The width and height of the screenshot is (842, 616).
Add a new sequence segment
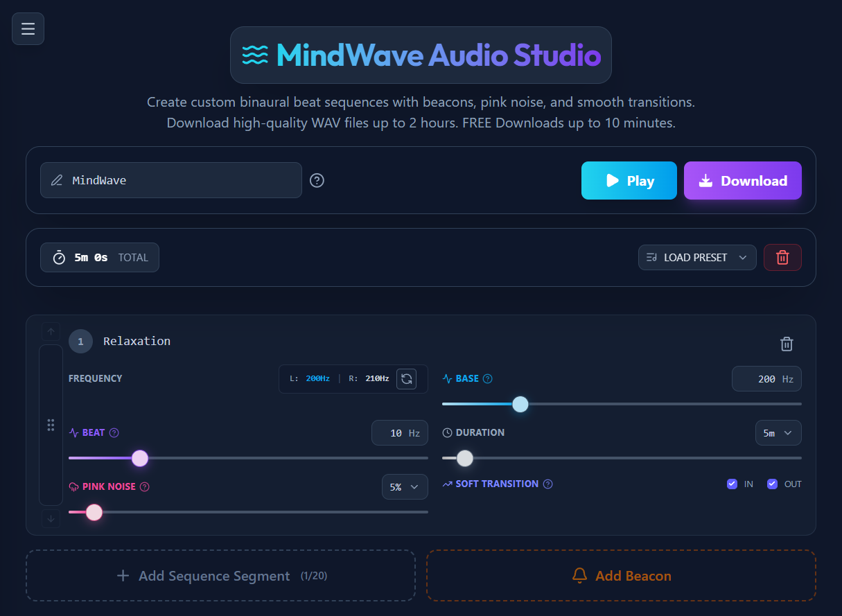[220, 576]
